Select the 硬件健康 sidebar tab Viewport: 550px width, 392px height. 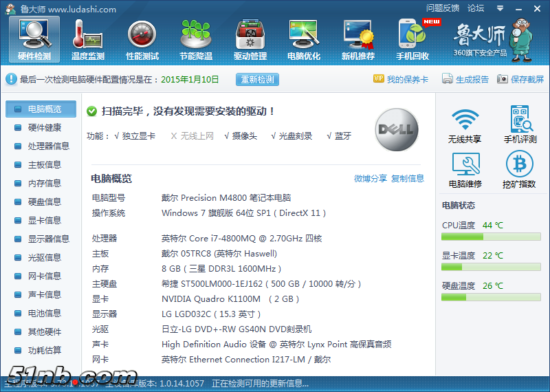tap(41, 127)
